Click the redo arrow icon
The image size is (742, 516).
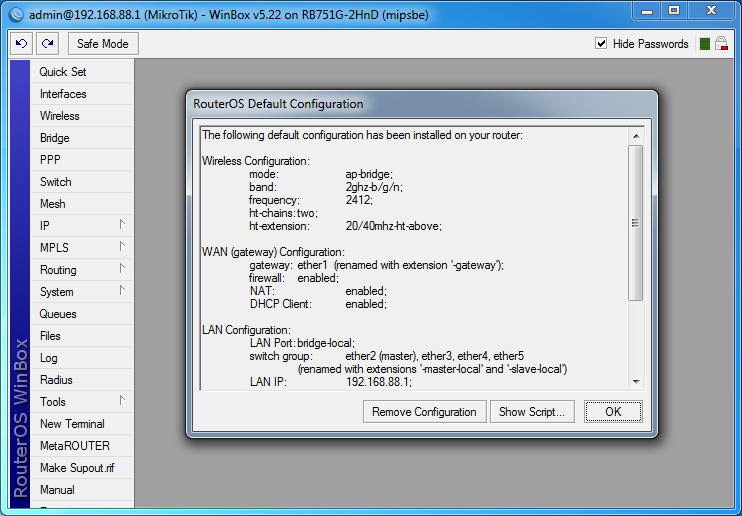[x=47, y=44]
